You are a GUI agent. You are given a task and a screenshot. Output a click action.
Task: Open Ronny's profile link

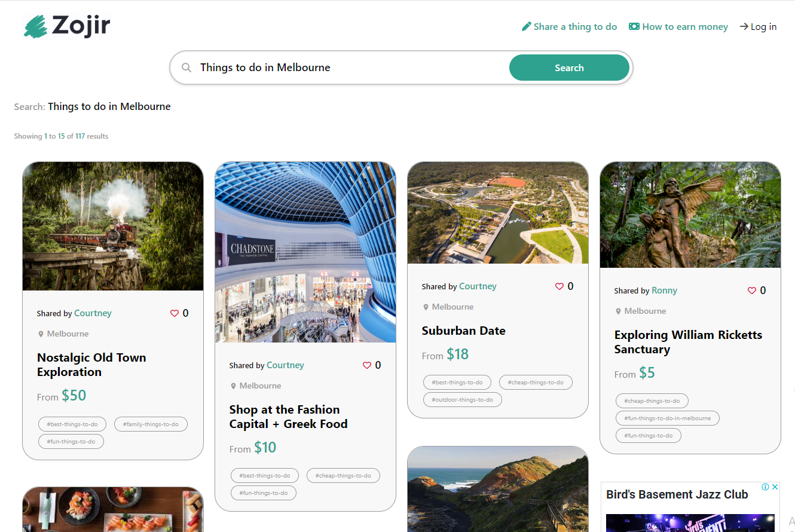[664, 291]
